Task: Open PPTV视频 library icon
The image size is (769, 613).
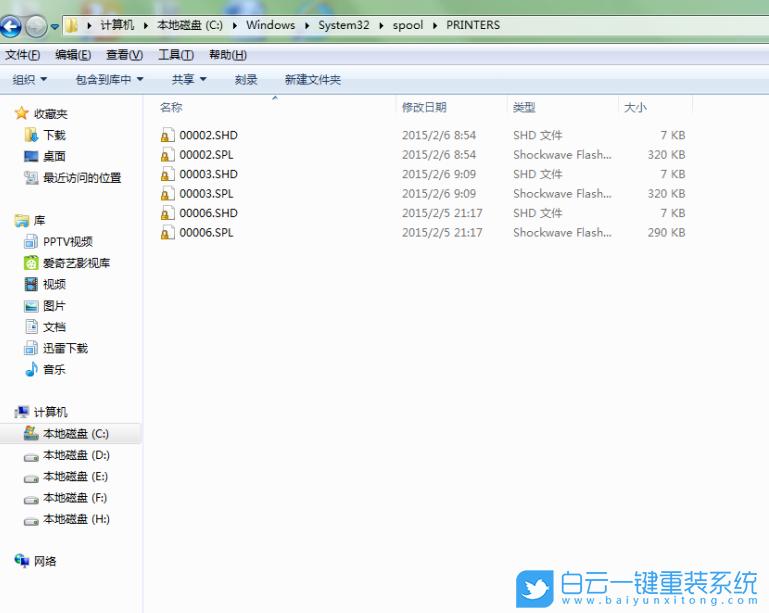Action: 31,241
